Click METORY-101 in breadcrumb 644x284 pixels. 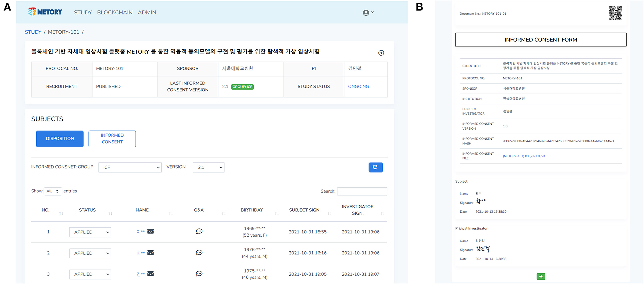tap(64, 32)
